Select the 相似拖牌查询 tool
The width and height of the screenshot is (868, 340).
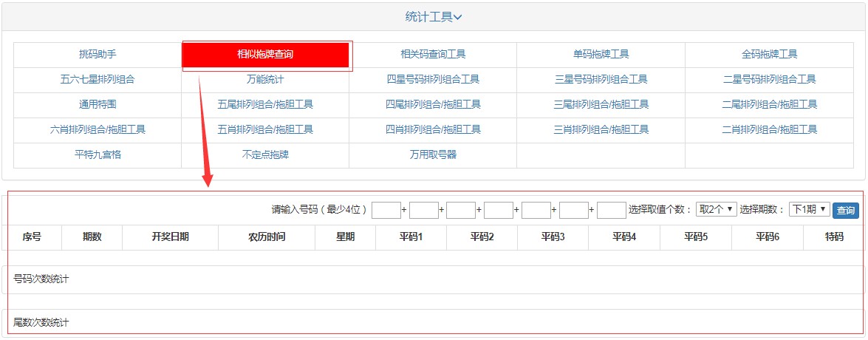coord(265,54)
